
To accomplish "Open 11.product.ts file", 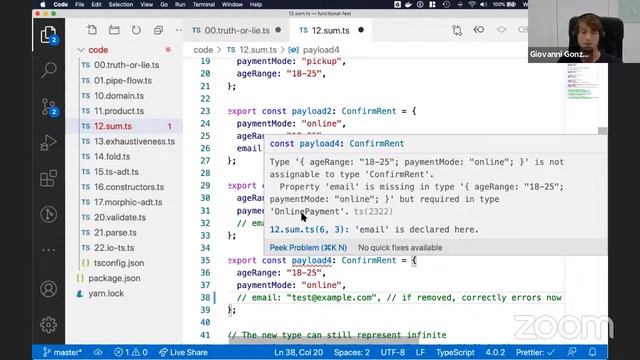I will [123, 111].
